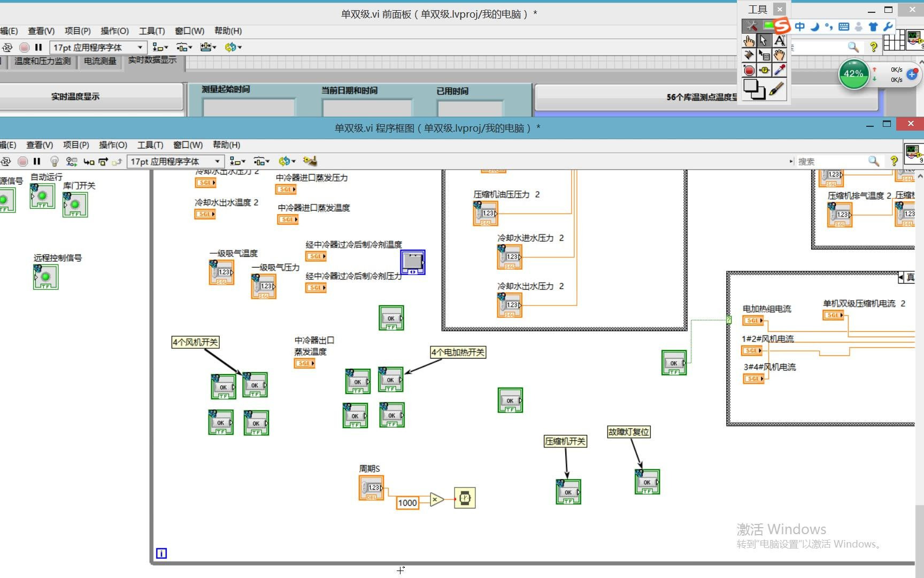This screenshot has height=578, width=924.
Task: Click the case selector arrow next to 真
Action: pyautogui.click(x=901, y=277)
